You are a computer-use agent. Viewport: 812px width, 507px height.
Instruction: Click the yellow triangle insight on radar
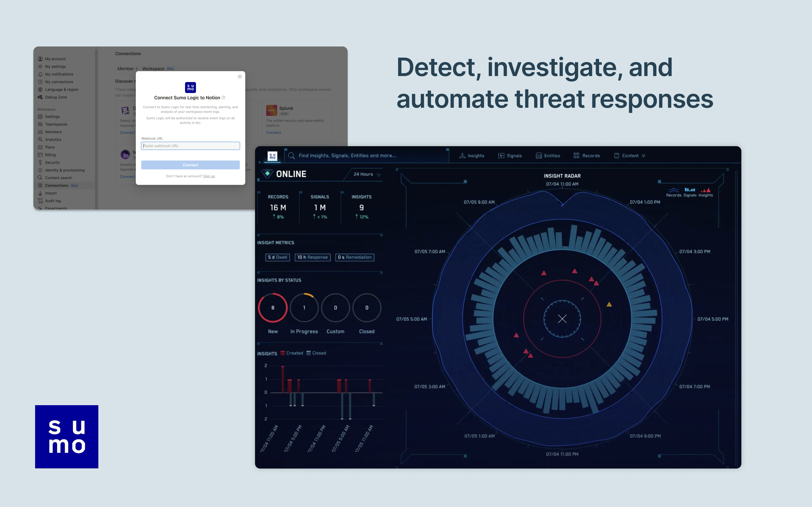click(x=609, y=304)
